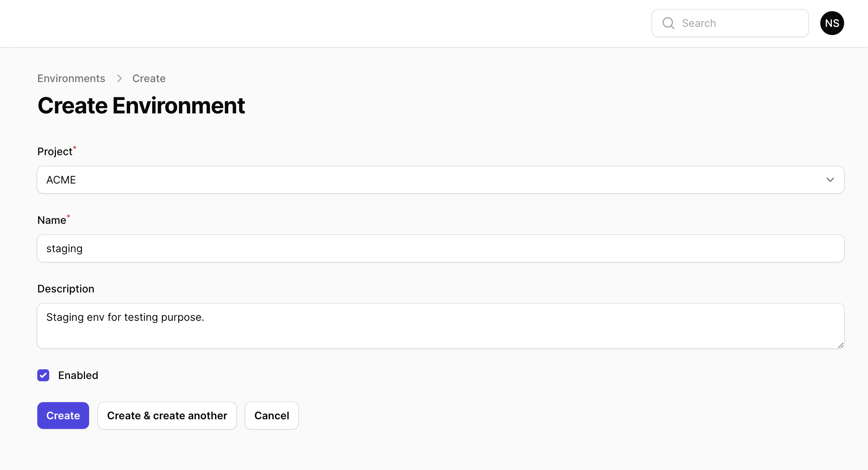Click the purple Create button

pos(63,416)
